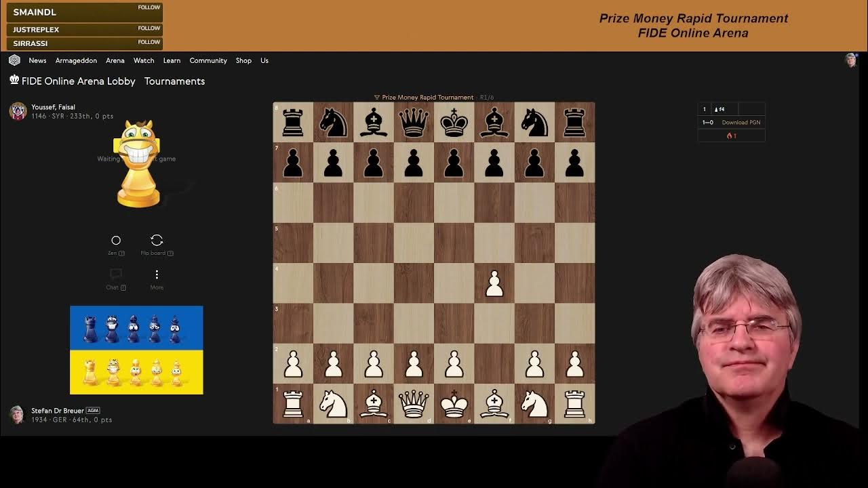Open the Watch menu

(144, 60)
